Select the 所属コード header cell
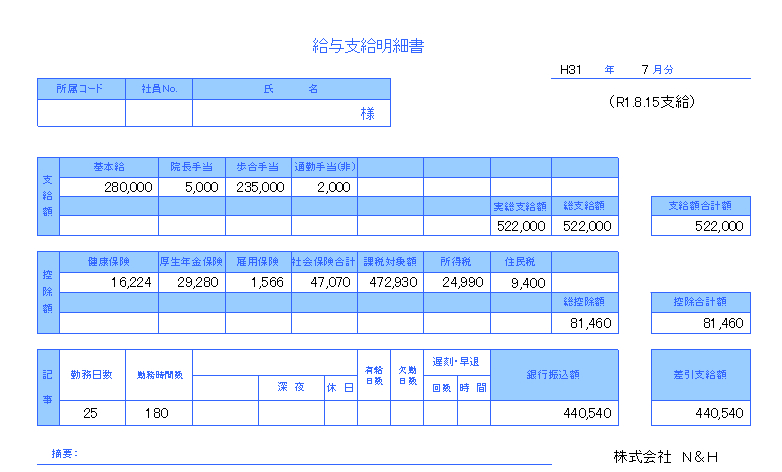782x472 pixels. click(x=81, y=89)
